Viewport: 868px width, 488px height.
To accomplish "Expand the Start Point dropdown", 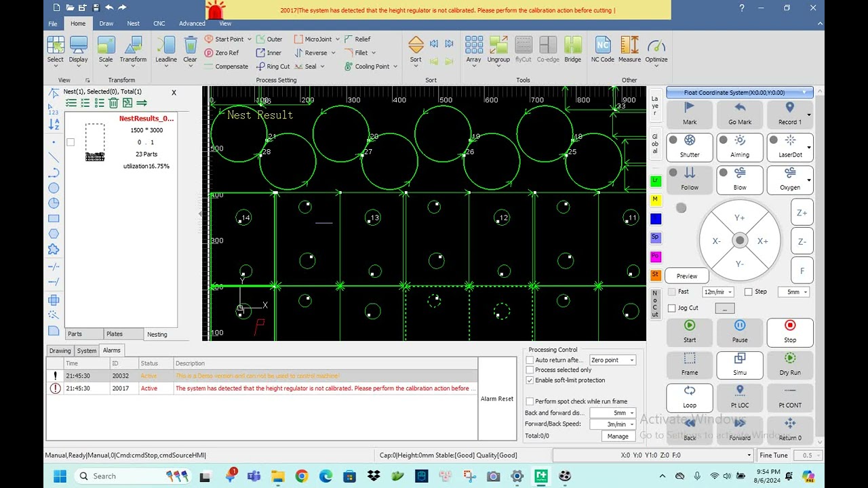I will pos(250,39).
